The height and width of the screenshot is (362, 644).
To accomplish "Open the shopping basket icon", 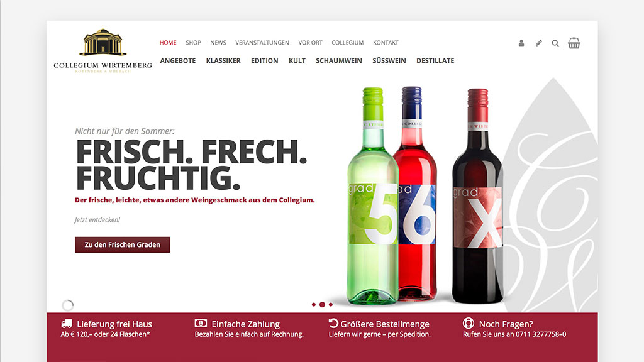I will point(574,43).
